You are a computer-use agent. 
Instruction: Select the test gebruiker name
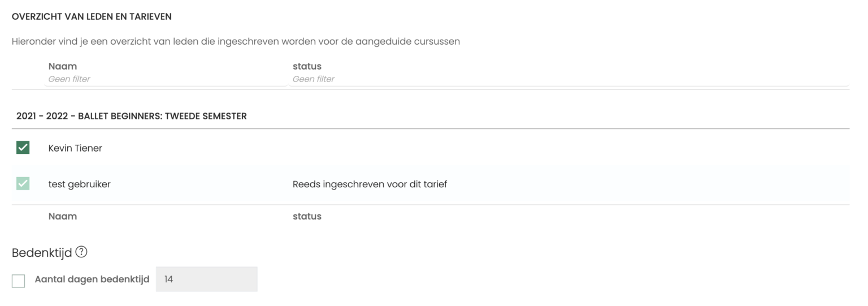(x=80, y=184)
